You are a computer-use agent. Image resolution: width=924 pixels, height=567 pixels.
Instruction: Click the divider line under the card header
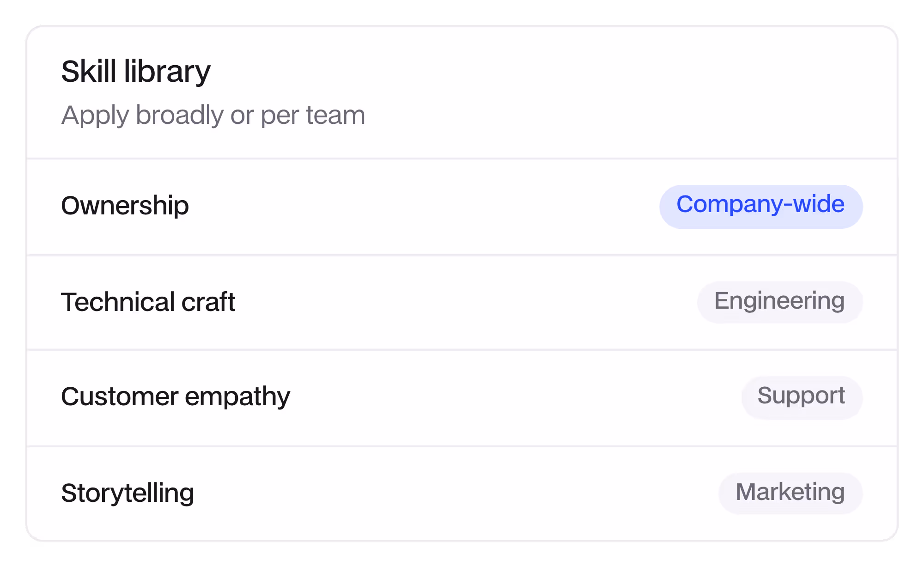pyautogui.click(x=462, y=159)
